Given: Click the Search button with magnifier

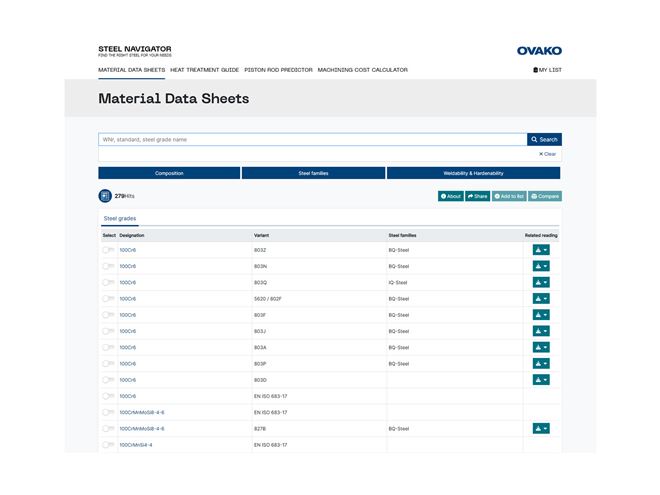Looking at the screenshot, I should (x=544, y=140).
